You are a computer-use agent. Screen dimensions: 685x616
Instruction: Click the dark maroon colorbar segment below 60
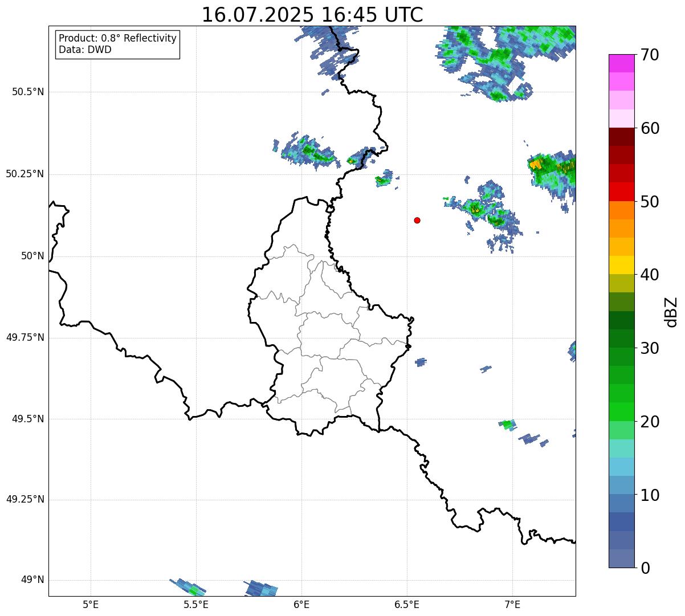click(622, 137)
